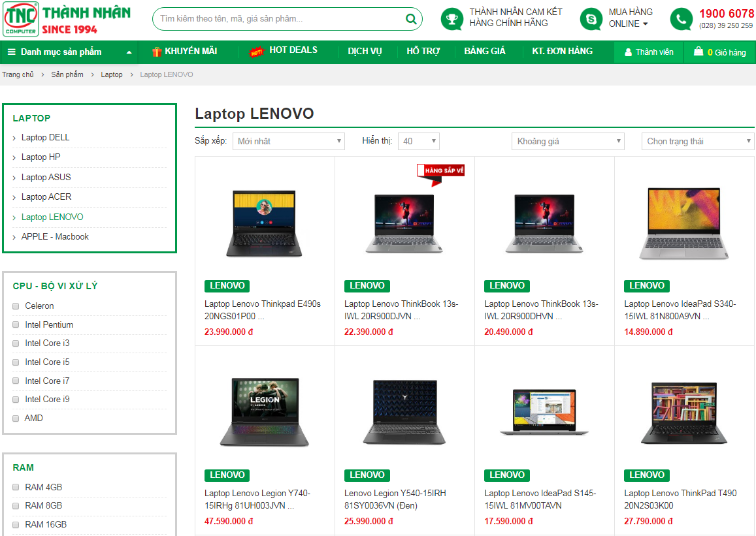The image size is (756, 536).
Task: Open the Bảng Giá menu
Action: [x=485, y=51]
